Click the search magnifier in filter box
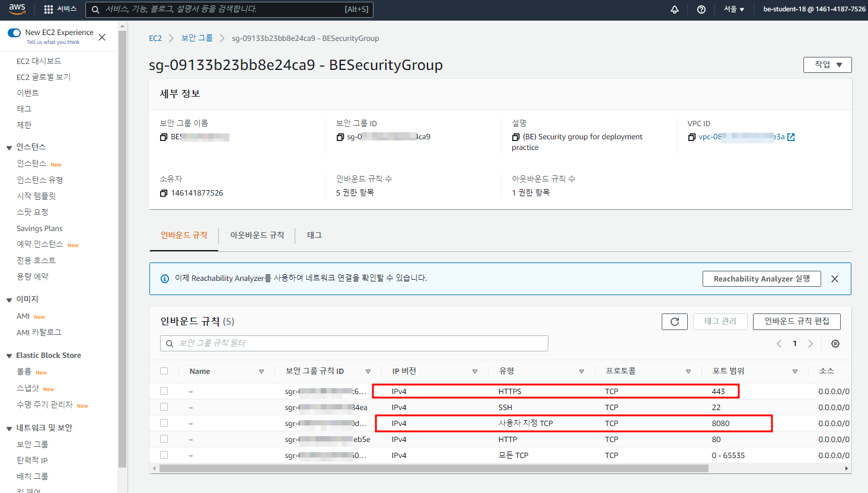The image size is (868, 493). [x=170, y=344]
